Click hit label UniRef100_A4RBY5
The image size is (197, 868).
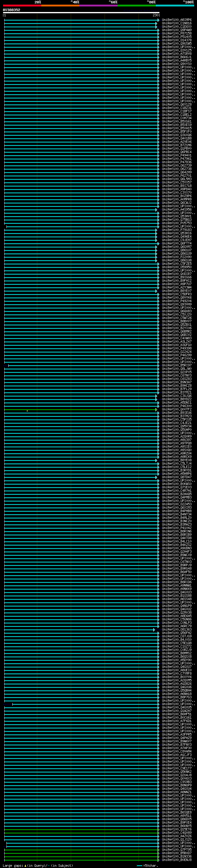pyautogui.click(x=177, y=61)
